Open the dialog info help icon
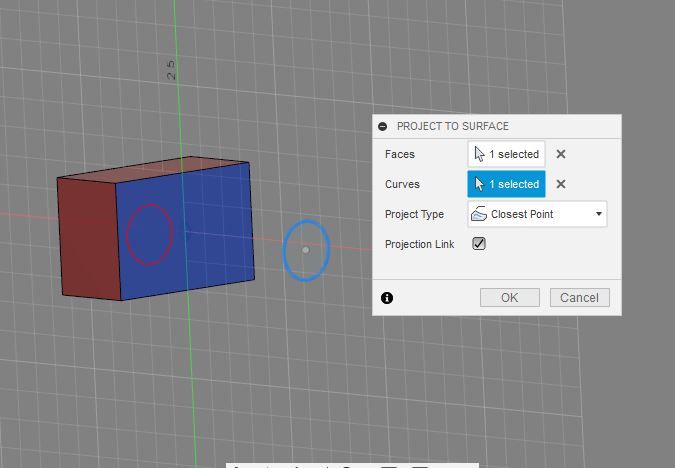 tap(387, 298)
